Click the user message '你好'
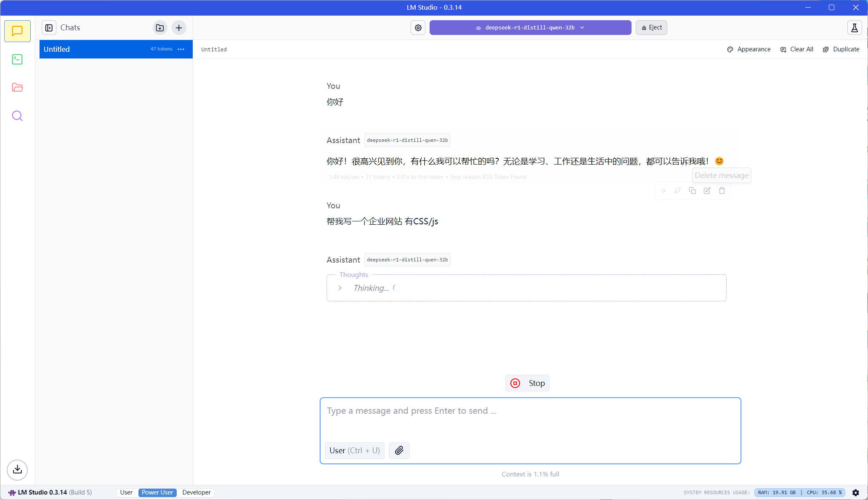868x500 pixels. [x=335, y=102]
